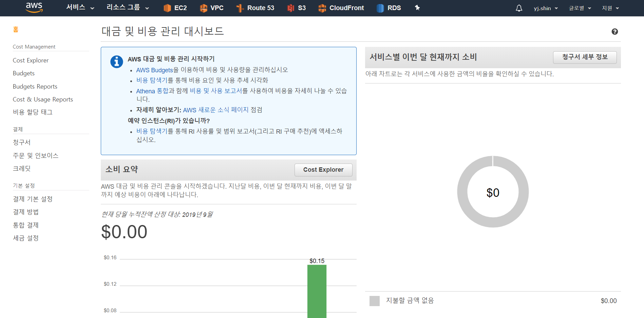Click the help question mark icon
The height and width of the screenshot is (318, 644).
(615, 32)
